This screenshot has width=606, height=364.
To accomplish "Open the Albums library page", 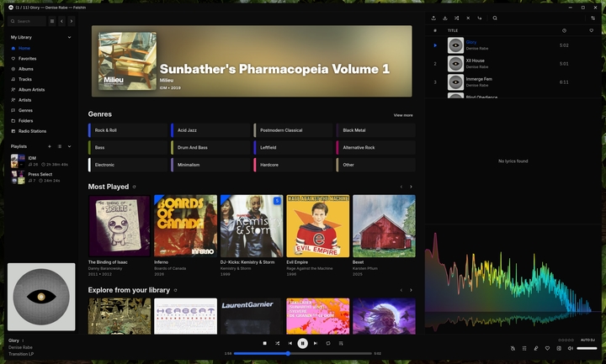I will click(x=22, y=69).
